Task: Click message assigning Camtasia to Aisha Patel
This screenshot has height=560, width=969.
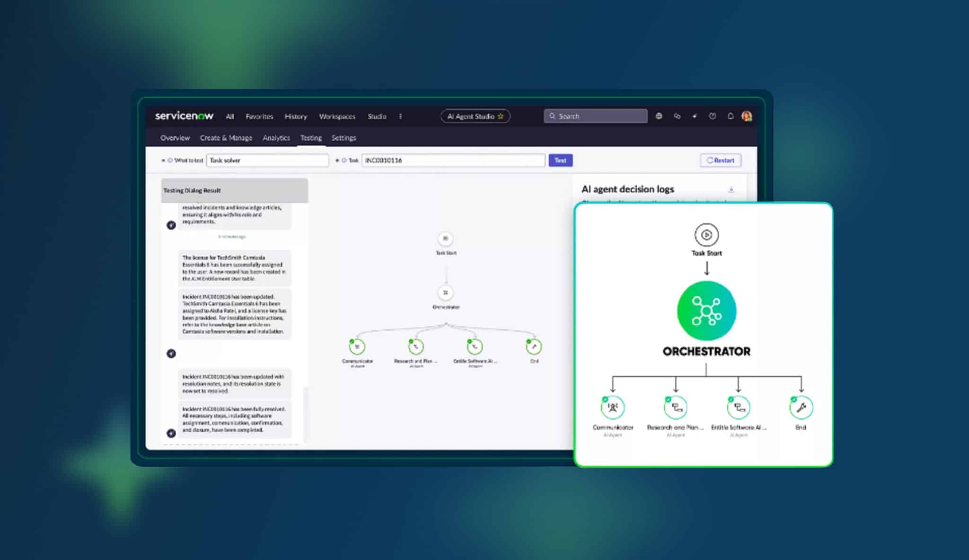Action: pos(235,314)
